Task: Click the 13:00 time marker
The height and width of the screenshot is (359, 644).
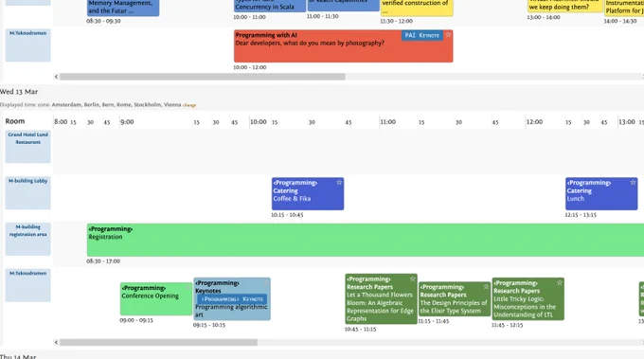Action: (627, 121)
